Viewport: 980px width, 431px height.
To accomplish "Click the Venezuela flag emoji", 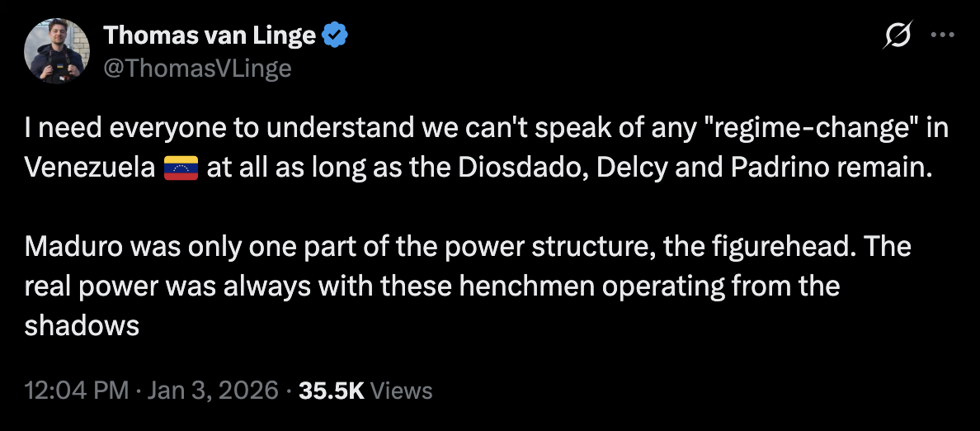I will point(181,168).
